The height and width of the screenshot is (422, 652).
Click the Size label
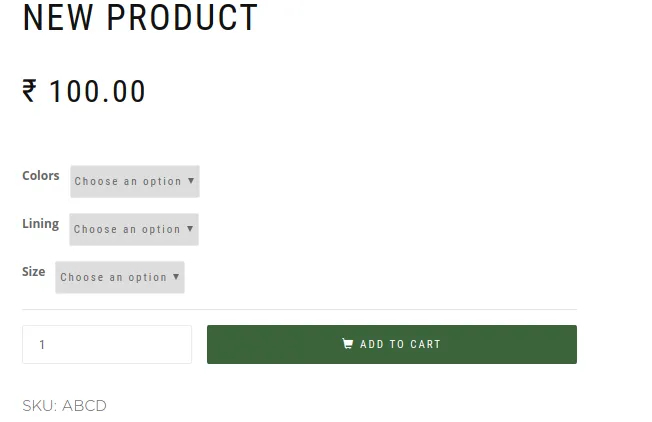click(33, 272)
